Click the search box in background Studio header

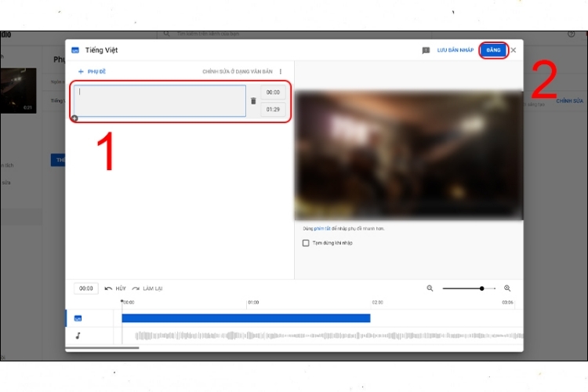294,34
